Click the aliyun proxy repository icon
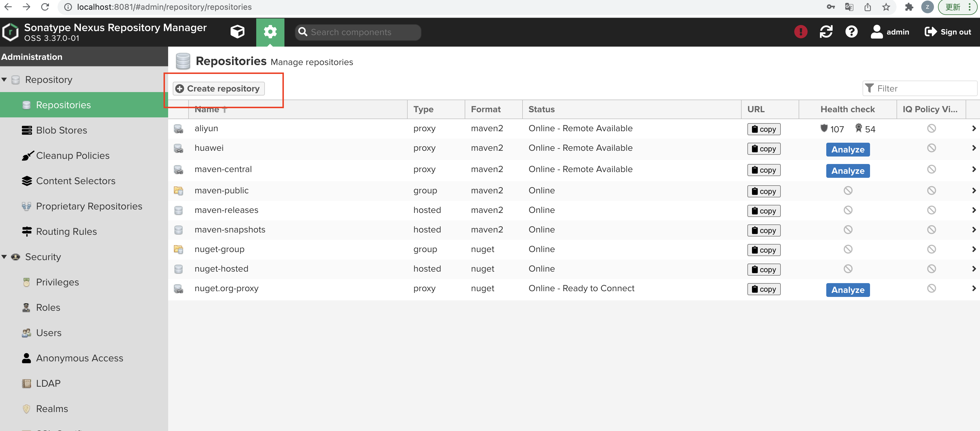Image resolution: width=980 pixels, height=431 pixels. (x=178, y=128)
